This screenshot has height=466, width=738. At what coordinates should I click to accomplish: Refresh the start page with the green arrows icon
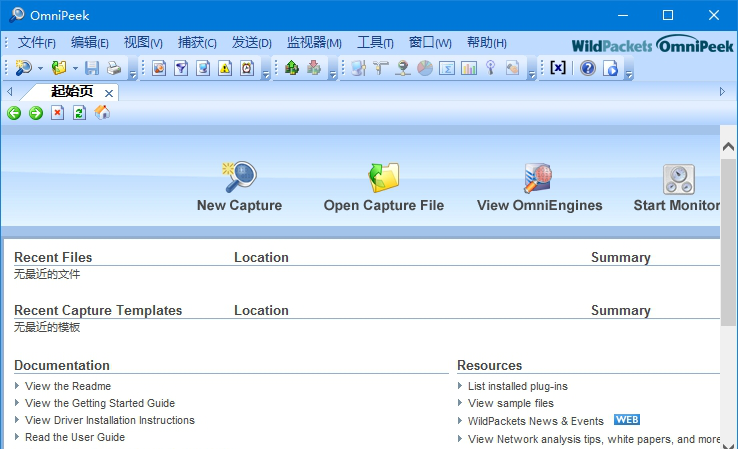tap(80, 113)
